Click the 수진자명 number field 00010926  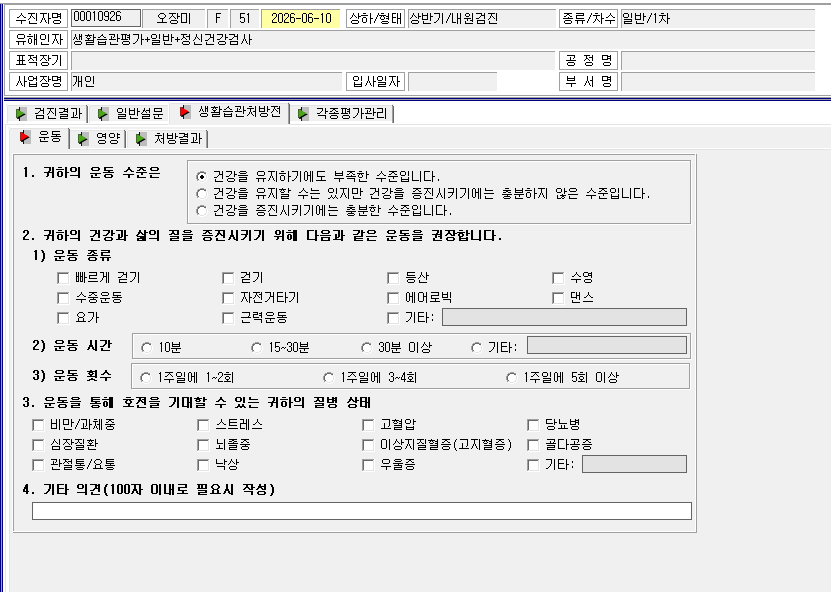pyautogui.click(x=106, y=18)
